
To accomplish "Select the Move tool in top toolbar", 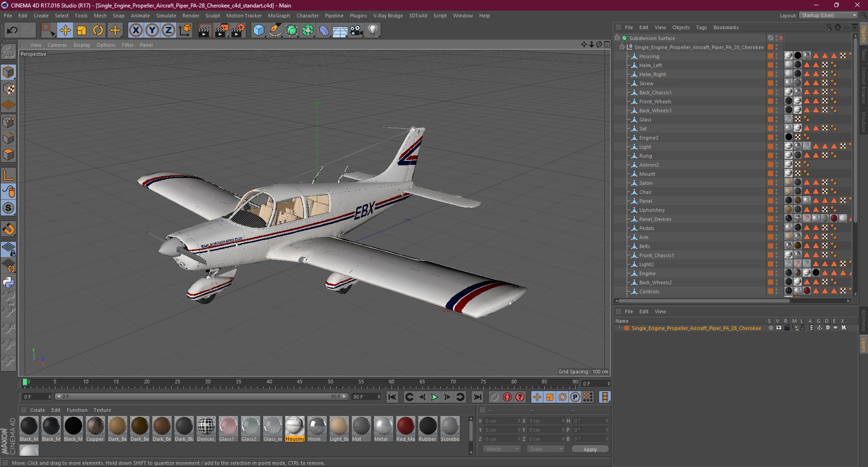I will (x=65, y=30).
